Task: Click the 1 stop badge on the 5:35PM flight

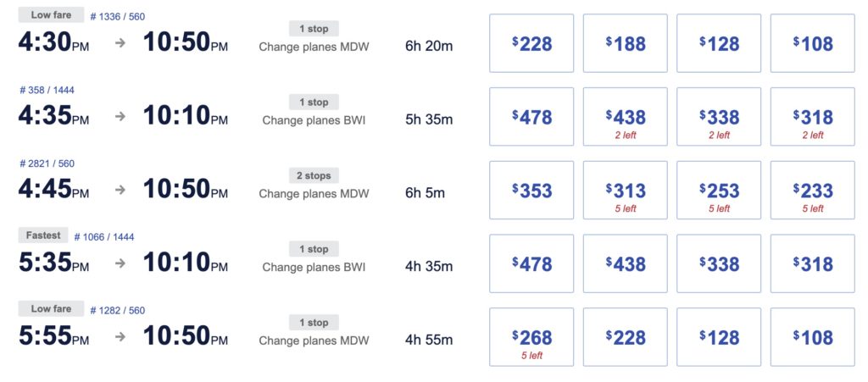Action: tap(314, 250)
